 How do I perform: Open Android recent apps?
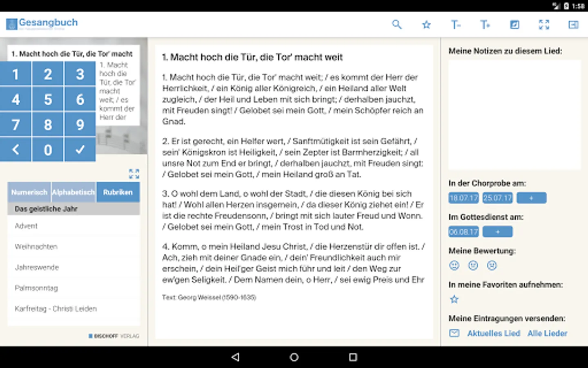353,357
